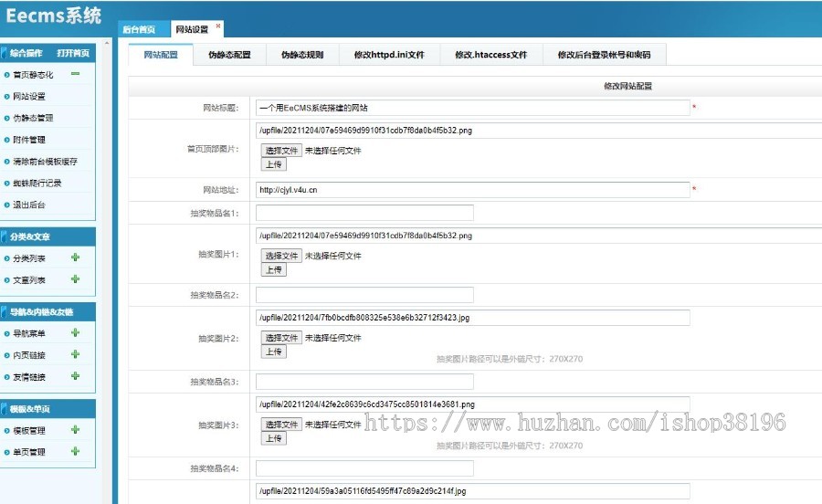The image size is (822, 504).
Task: Focus the 抽奖物品名4 input field
Action: point(364,468)
